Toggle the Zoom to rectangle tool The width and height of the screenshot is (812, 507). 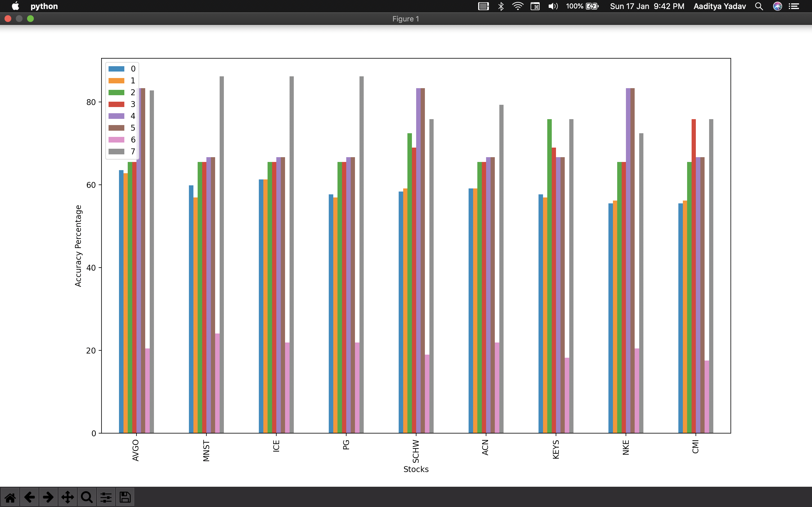tap(87, 497)
